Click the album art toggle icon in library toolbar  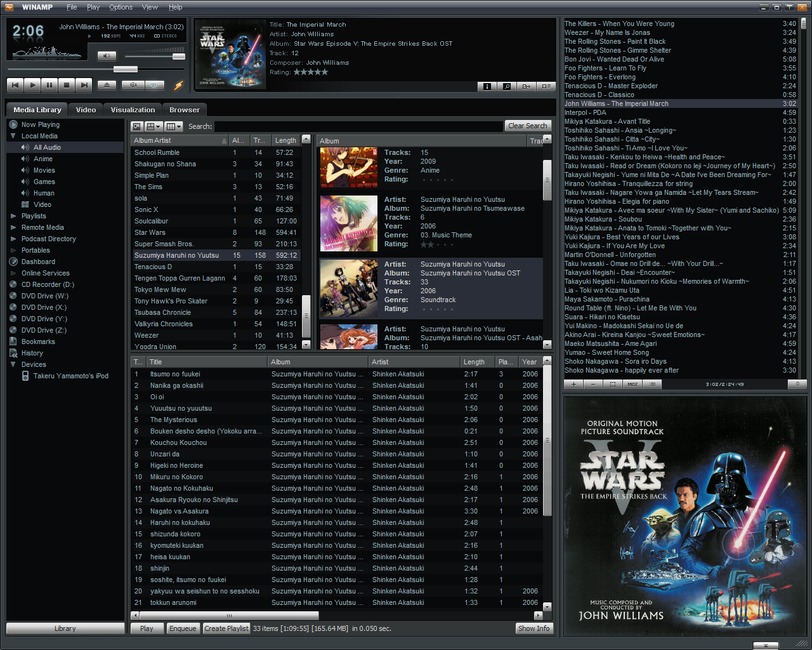pyautogui.click(x=137, y=126)
